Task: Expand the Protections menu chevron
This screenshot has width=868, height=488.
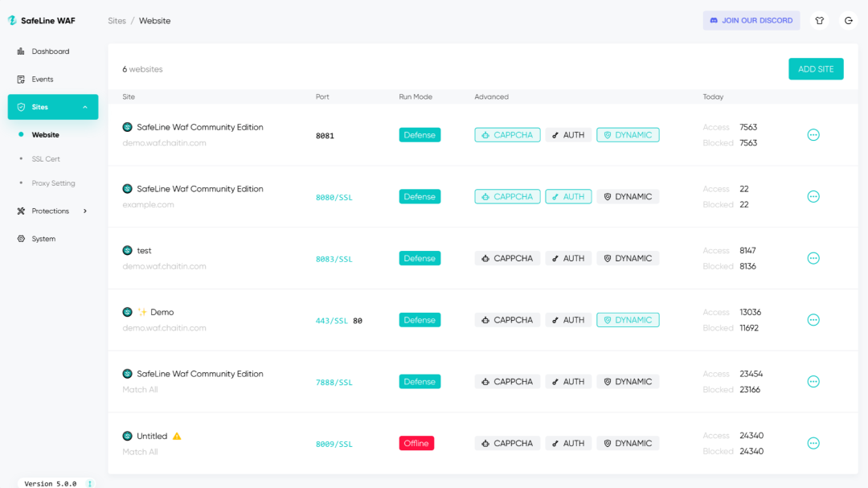Action: [85, 211]
